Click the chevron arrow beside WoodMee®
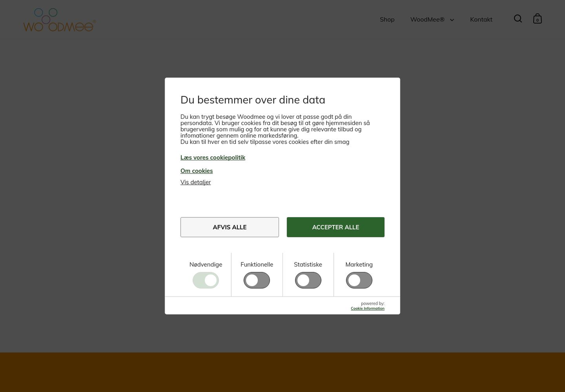The height and width of the screenshot is (392, 565). (x=452, y=20)
